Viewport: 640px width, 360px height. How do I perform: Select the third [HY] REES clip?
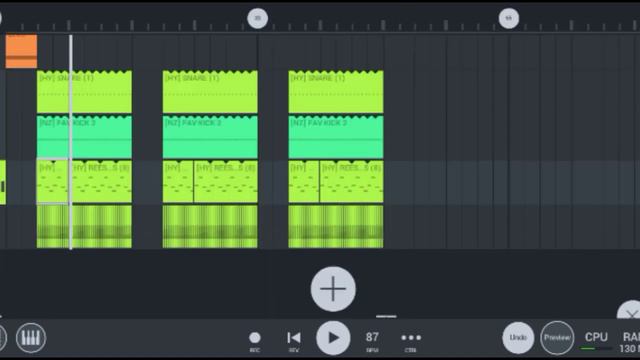351,182
